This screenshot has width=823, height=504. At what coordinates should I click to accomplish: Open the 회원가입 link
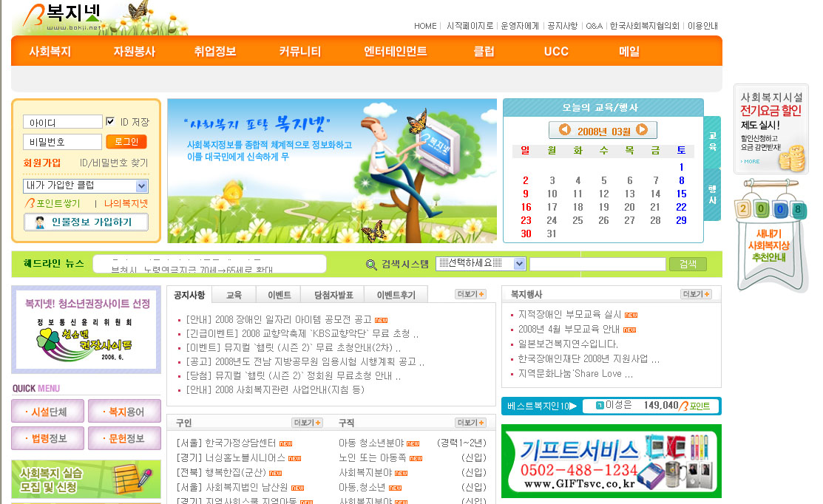(x=42, y=163)
